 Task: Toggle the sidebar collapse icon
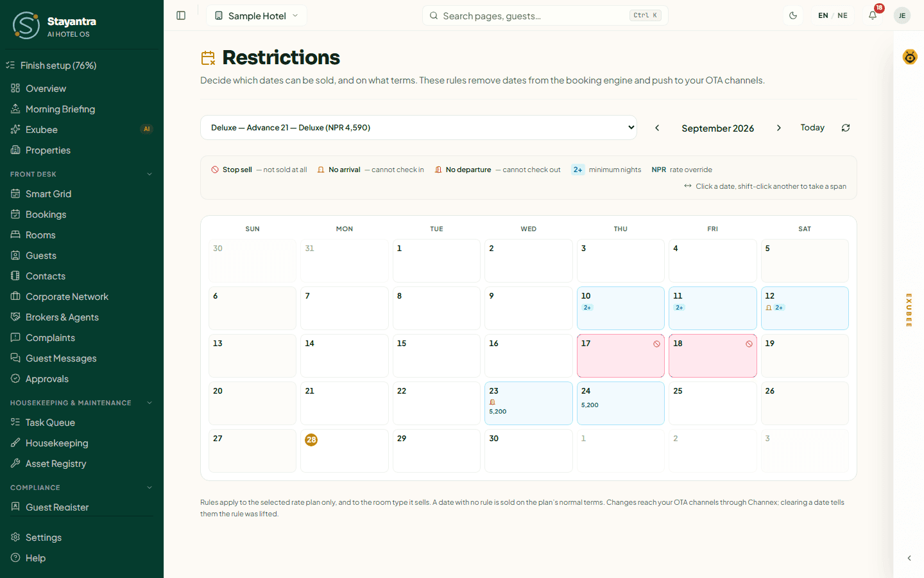point(181,15)
